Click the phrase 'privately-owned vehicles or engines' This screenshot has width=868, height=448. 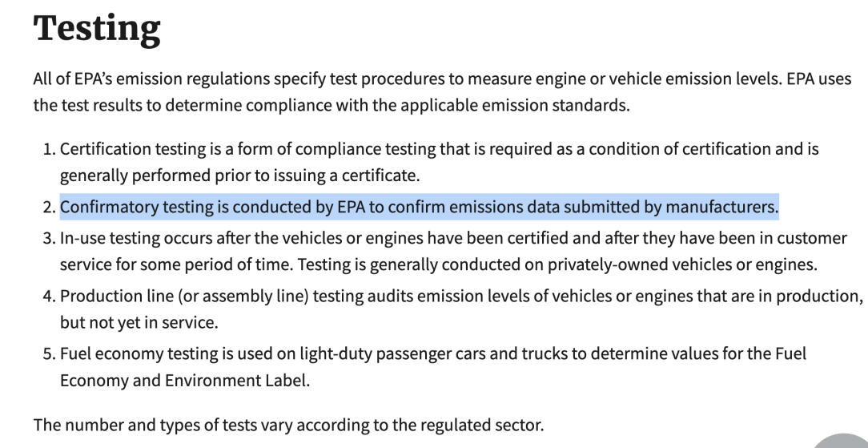point(682,264)
